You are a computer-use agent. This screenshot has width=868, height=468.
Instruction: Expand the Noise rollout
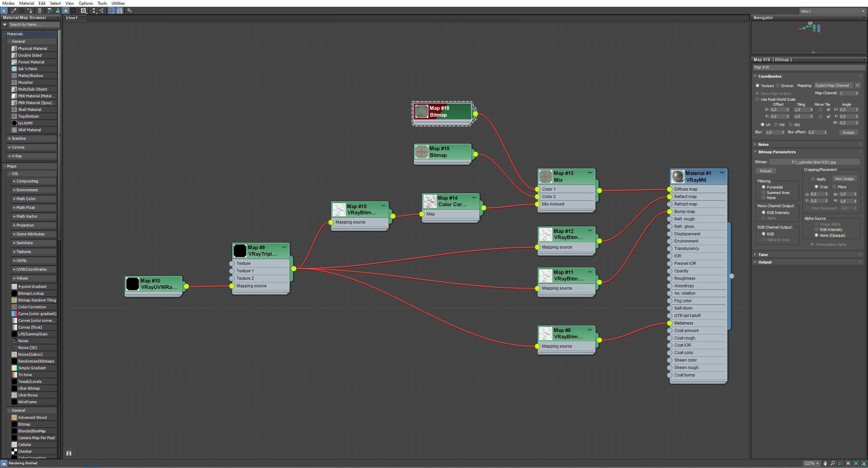click(x=763, y=144)
